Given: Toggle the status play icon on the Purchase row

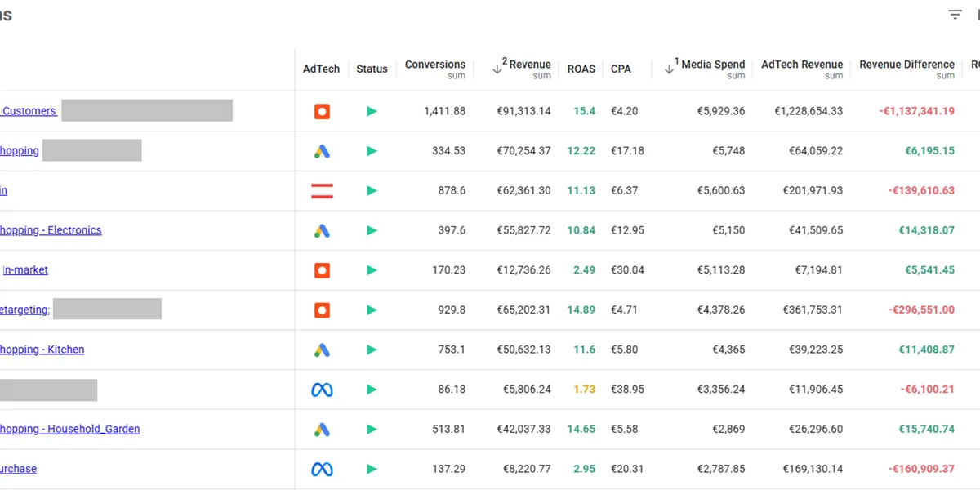Looking at the screenshot, I should pyautogui.click(x=372, y=468).
